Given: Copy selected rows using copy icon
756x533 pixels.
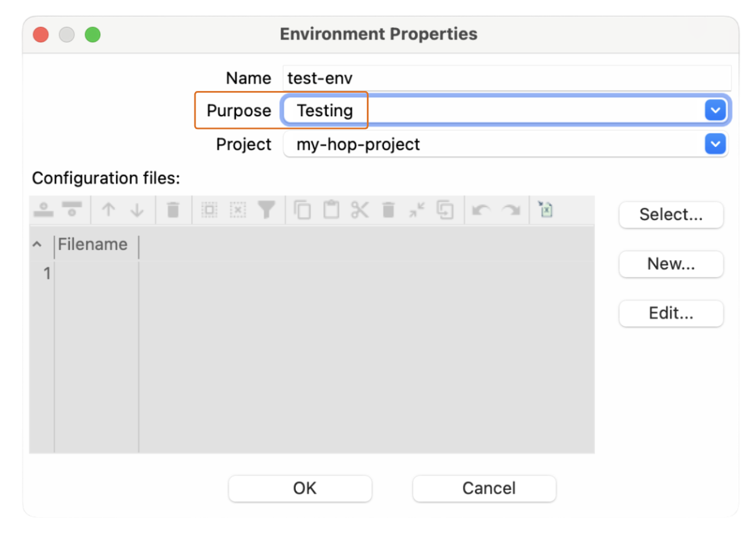Looking at the screenshot, I should pos(302,210).
